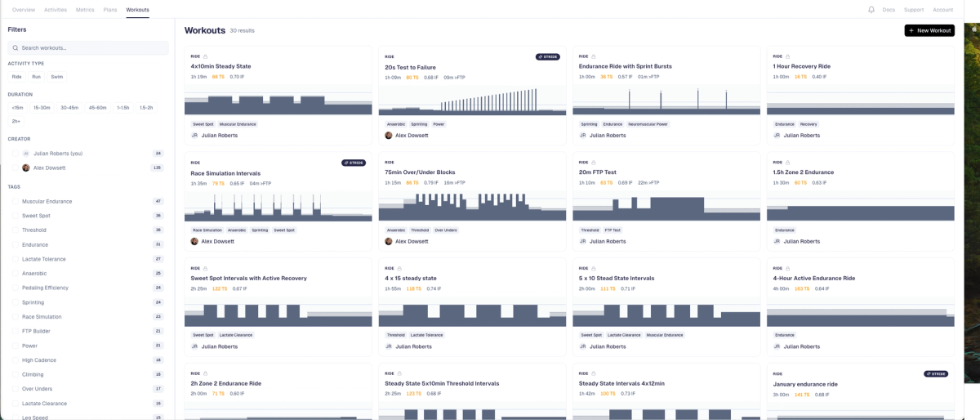Click the Neuromuscular Power tag on Sprint Bursts card
The image size is (980, 420).
point(648,124)
